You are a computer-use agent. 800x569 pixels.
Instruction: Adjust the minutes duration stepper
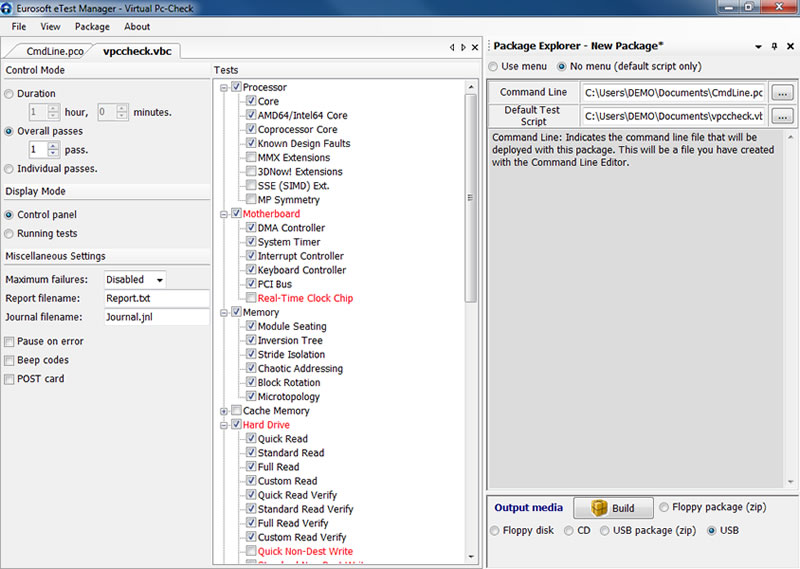[x=122, y=112]
